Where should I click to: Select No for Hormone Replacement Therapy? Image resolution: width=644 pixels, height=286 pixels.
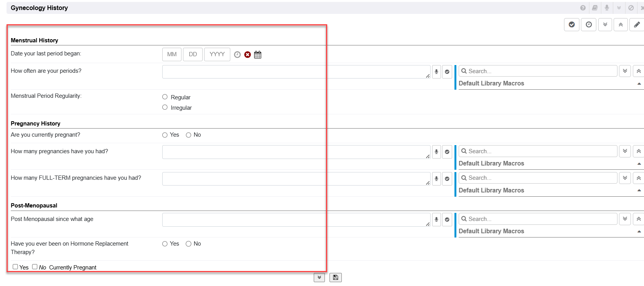pyautogui.click(x=188, y=244)
